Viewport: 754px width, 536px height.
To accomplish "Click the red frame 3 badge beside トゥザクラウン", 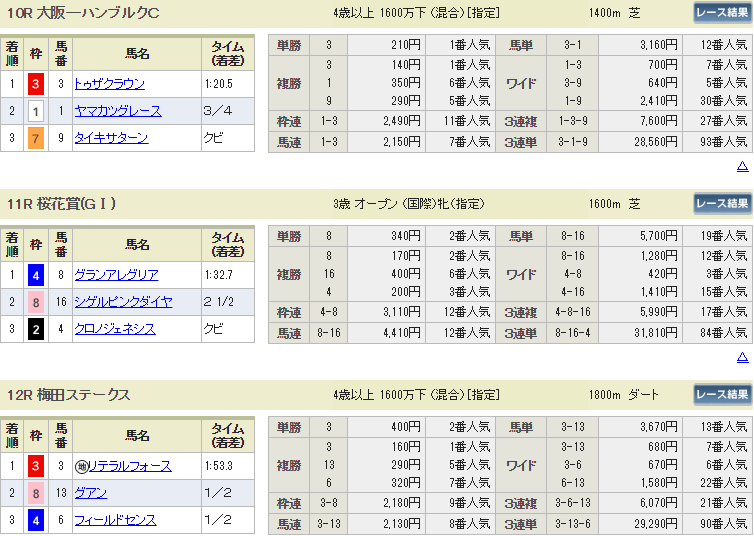I will point(36,85).
